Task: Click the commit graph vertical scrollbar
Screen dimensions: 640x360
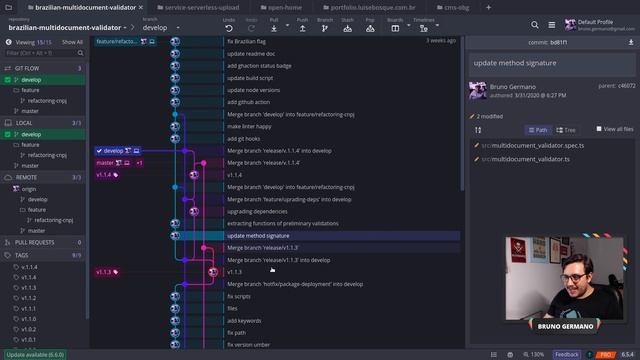Action: [462, 114]
